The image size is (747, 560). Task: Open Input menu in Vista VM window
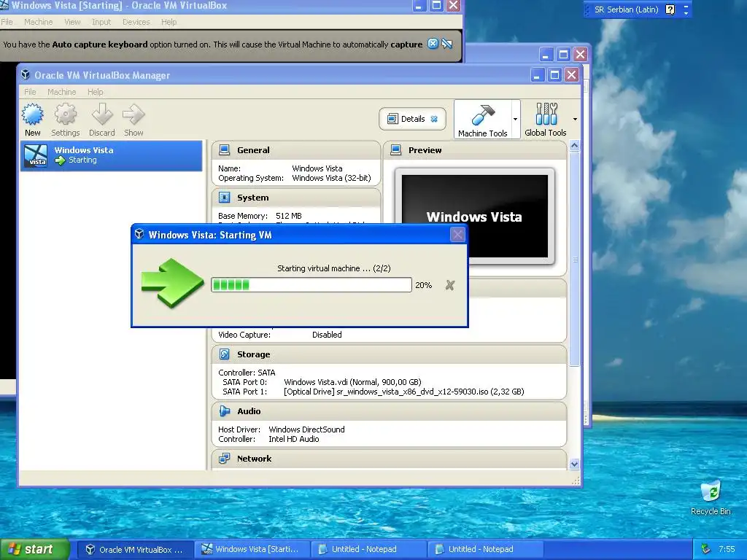pos(101,22)
